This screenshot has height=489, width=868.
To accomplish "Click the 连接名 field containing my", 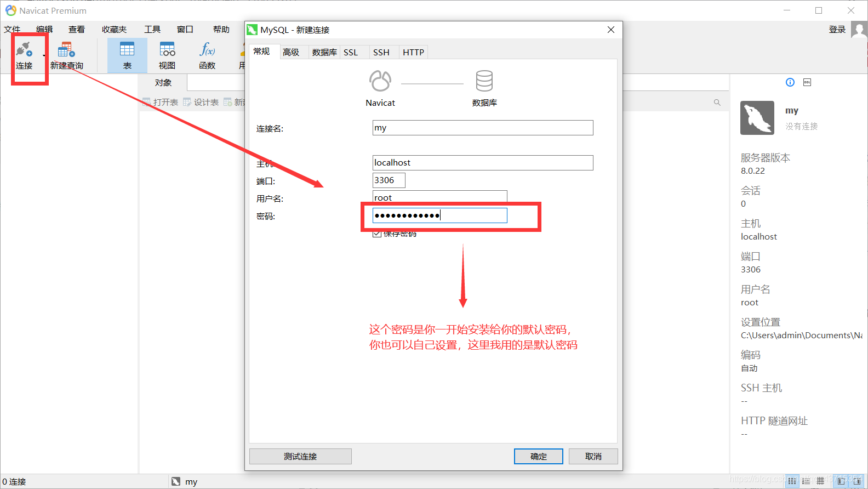I will [x=483, y=128].
